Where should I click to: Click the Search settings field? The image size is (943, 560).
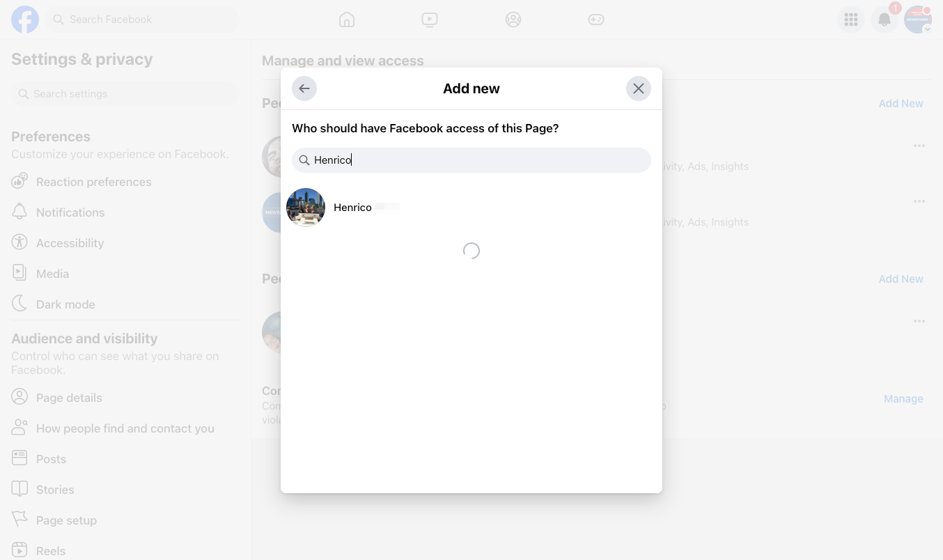click(125, 94)
